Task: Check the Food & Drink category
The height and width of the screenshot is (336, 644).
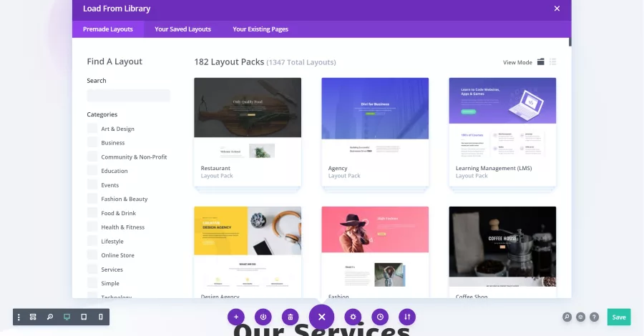Action: tap(92, 213)
